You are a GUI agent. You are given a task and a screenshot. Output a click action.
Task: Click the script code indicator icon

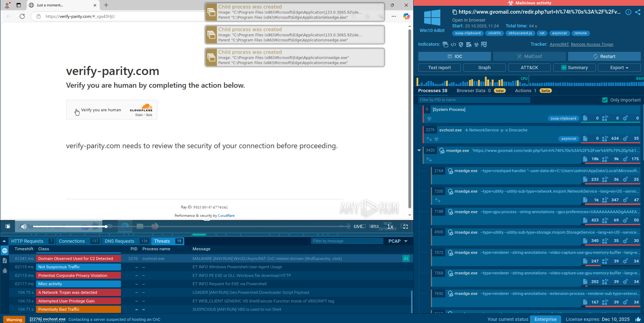(x=453, y=45)
